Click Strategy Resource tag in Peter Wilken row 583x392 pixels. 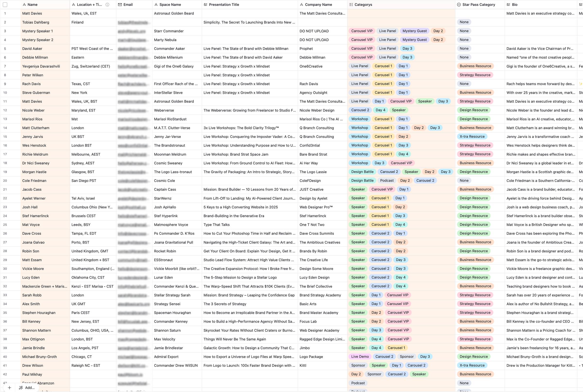[475, 75]
